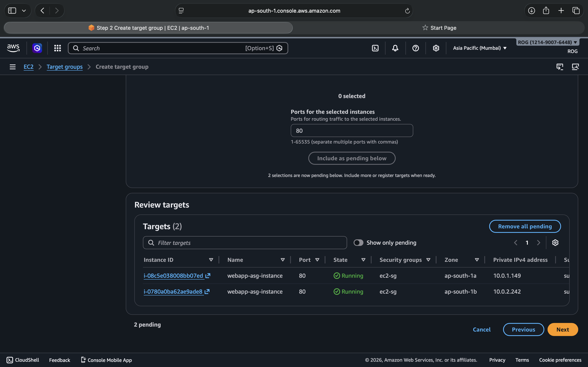Open external link icon for i-08c5e038008bb07ed
This screenshot has width=588, height=367.
click(208, 275)
